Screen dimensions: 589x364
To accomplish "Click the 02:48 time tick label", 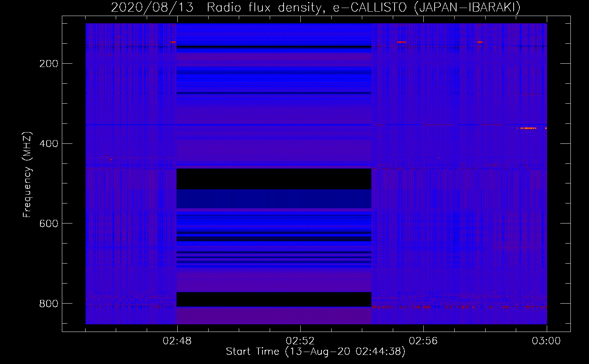I will tap(177, 341).
